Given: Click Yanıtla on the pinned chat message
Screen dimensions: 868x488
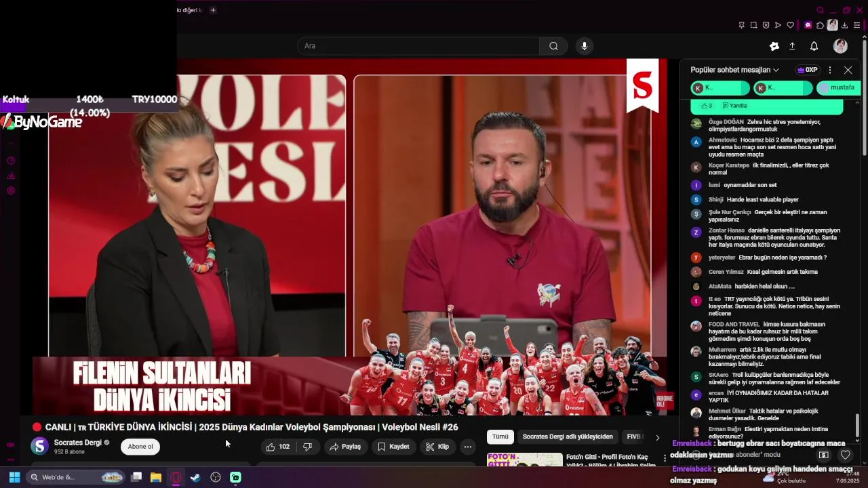Looking at the screenshot, I should (x=734, y=106).
